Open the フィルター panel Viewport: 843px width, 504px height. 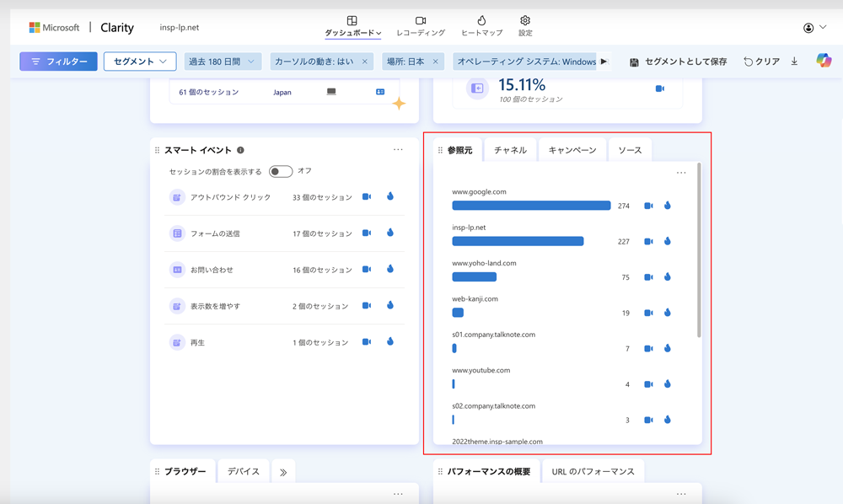click(x=59, y=62)
